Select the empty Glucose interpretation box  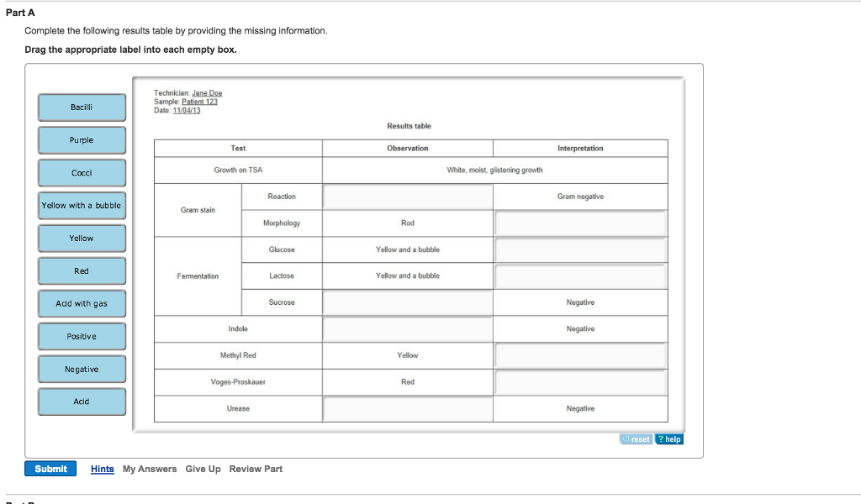(580, 250)
